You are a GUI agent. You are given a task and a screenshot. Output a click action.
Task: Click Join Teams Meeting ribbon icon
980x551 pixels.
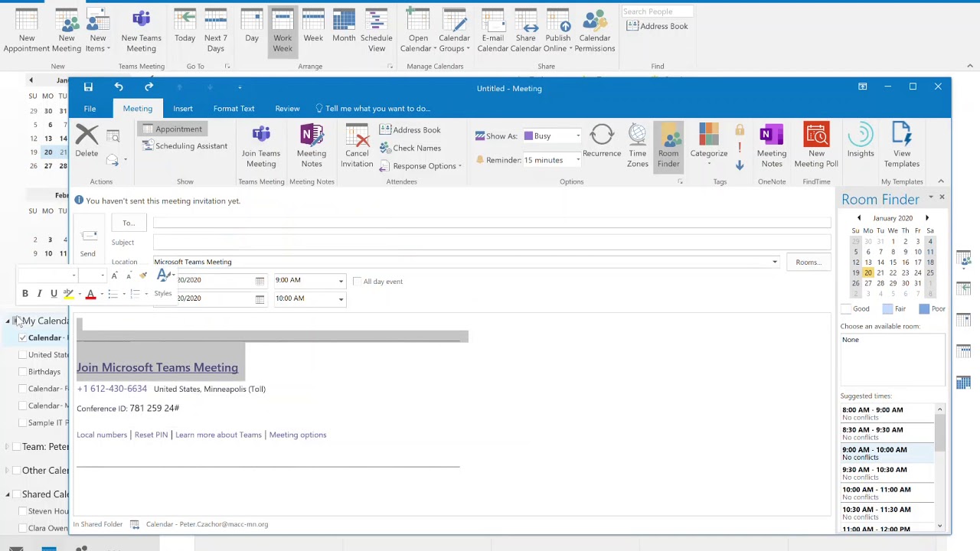(x=261, y=145)
